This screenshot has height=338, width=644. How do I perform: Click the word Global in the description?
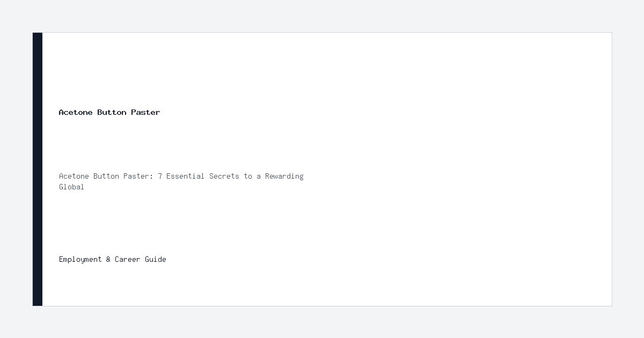pos(72,187)
